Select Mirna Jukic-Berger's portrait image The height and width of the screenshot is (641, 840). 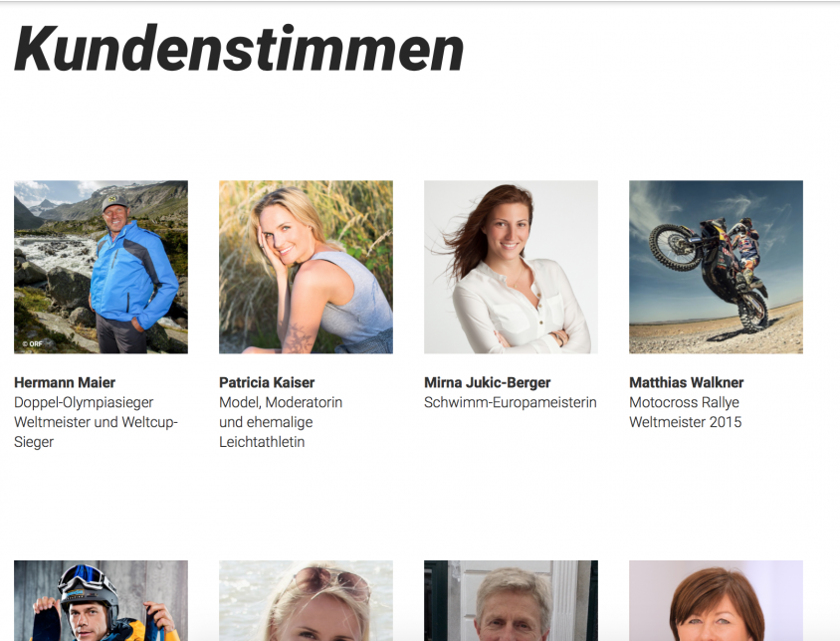(512, 267)
